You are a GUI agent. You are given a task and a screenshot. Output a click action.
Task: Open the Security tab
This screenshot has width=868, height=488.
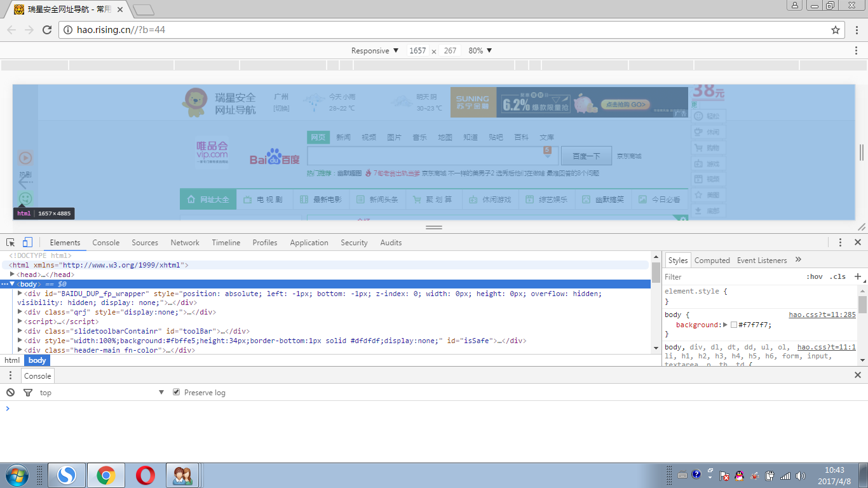pyautogui.click(x=354, y=243)
